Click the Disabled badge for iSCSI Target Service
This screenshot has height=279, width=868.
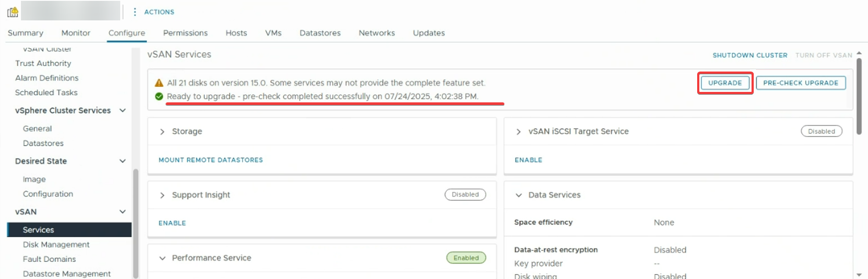(821, 132)
